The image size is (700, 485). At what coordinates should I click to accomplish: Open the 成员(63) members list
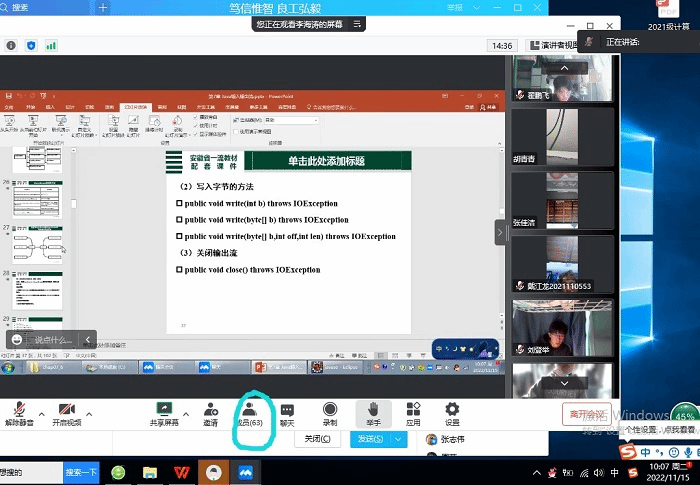pos(249,410)
